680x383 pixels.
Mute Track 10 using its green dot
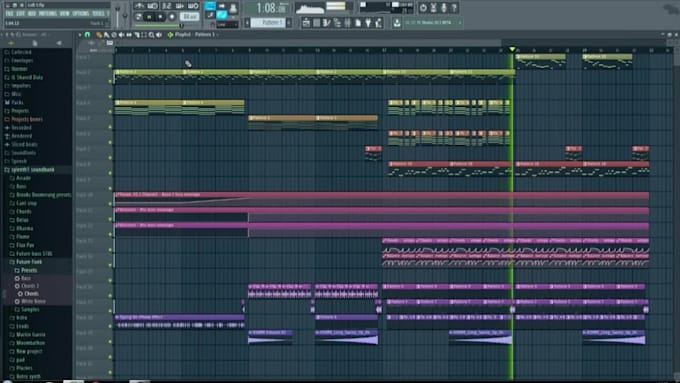point(110,203)
